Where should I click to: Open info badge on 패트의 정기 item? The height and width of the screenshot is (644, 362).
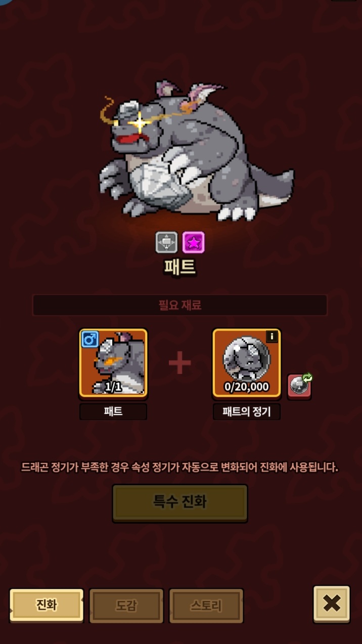(x=272, y=336)
